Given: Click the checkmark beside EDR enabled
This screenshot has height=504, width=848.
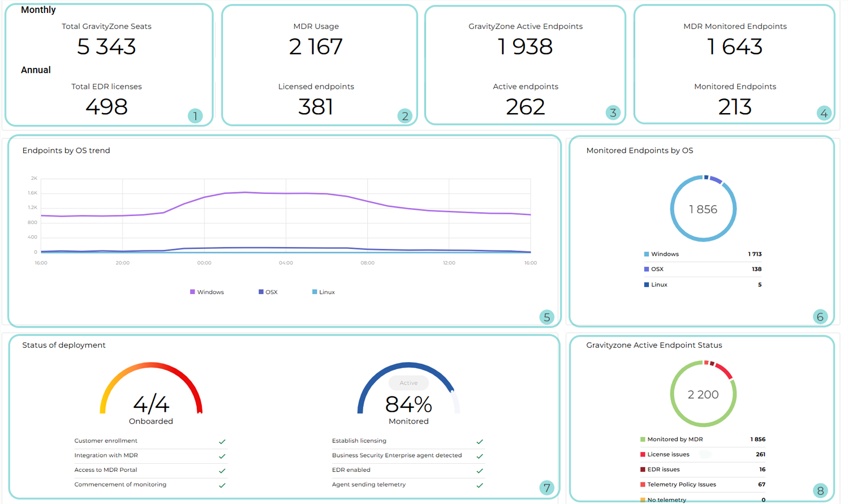Looking at the screenshot, I should (x=480, y=471).
